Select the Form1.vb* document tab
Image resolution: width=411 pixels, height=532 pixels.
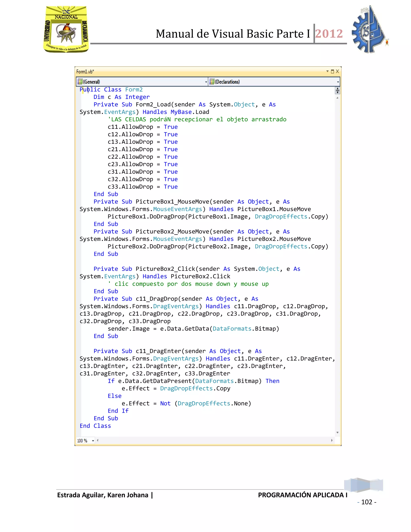(85, 72)
